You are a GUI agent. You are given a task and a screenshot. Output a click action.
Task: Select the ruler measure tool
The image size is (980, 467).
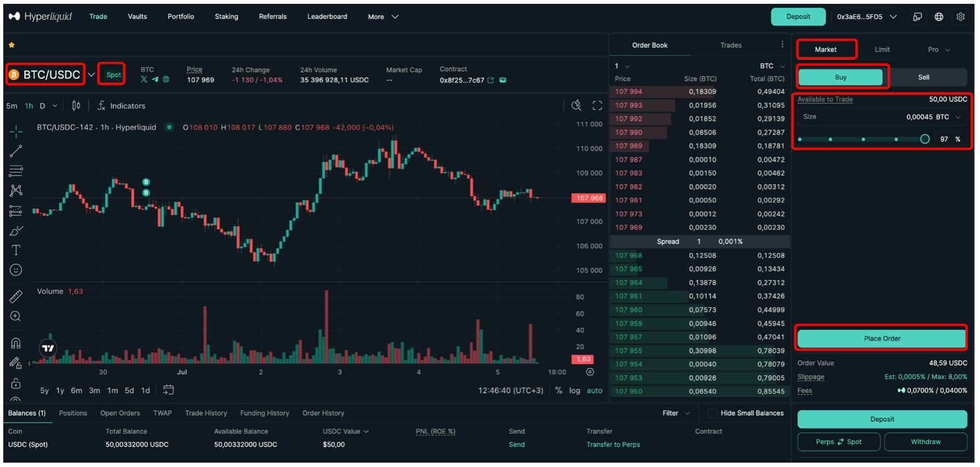click(x=16, y=296)
